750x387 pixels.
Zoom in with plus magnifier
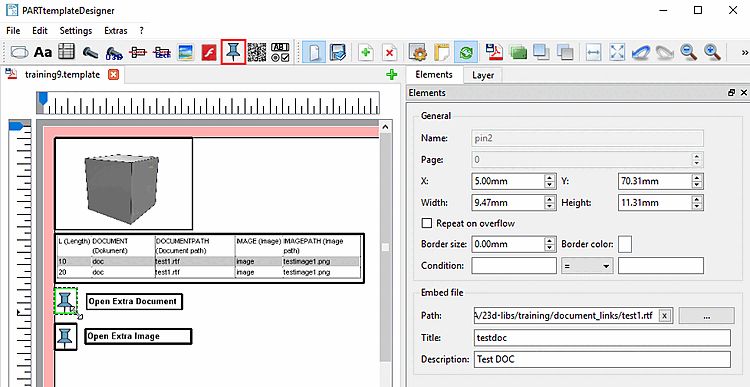click(713, 52)
